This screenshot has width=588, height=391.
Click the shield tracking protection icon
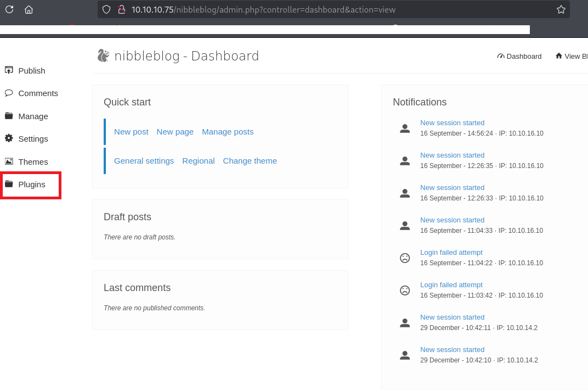click(x=106, y=9)
